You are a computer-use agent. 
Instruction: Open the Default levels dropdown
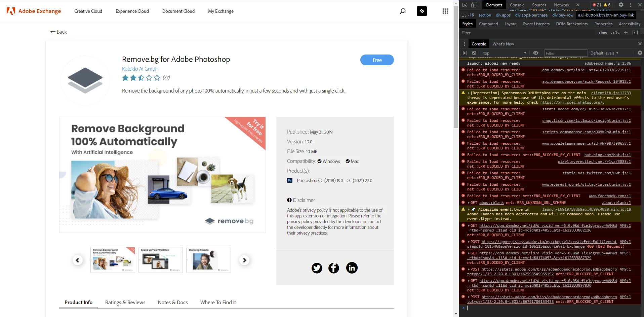point(604,53)
